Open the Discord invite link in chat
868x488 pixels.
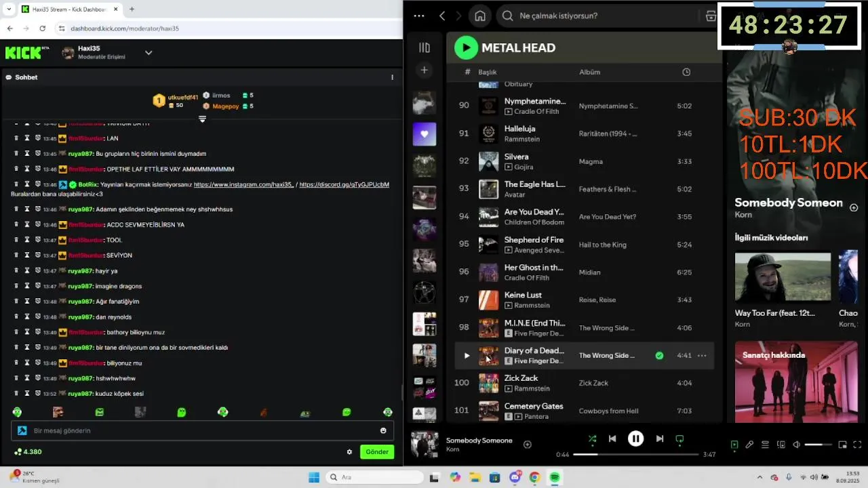(344, 184)
